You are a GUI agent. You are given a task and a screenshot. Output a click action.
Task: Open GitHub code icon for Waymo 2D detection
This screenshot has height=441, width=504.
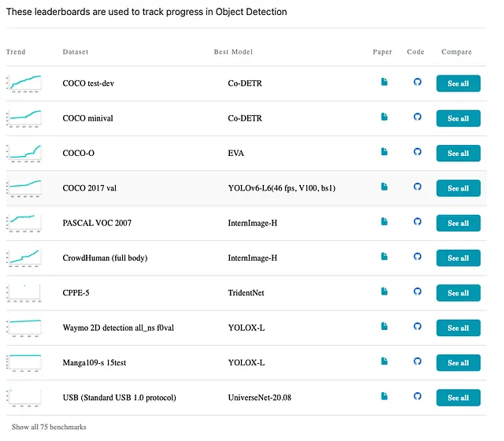(417, 327)
